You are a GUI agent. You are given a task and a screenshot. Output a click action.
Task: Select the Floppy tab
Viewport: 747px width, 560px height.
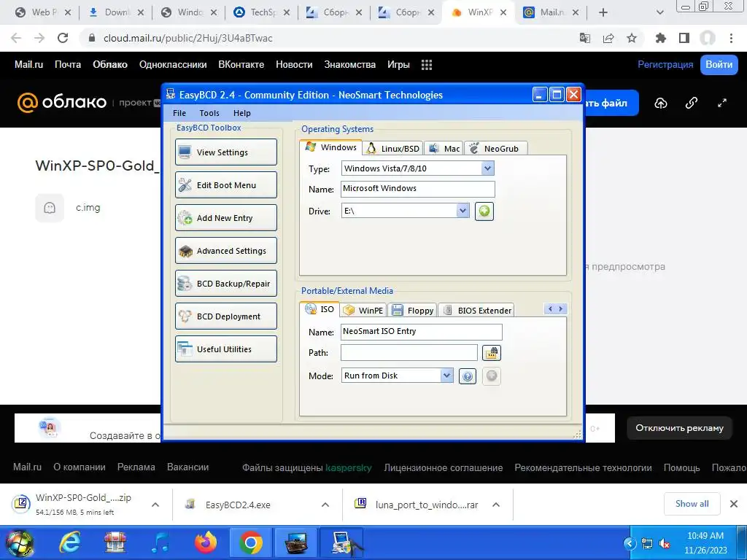(413, 311)
